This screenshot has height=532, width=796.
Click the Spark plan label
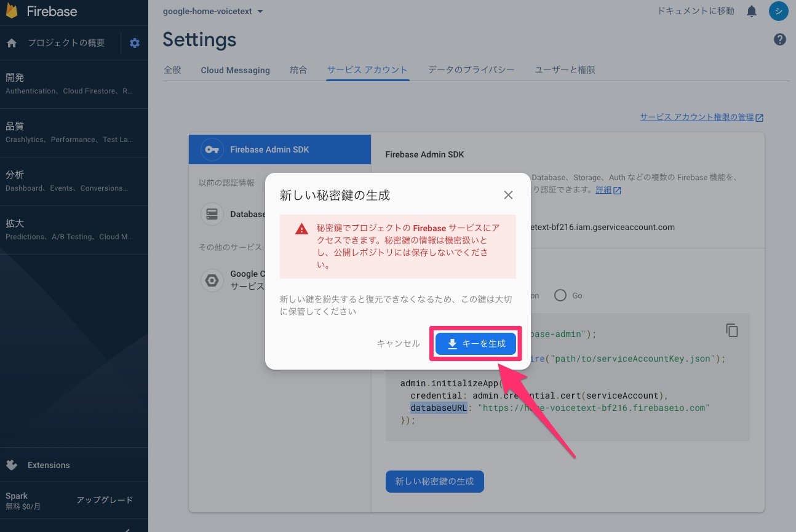(17, 496)
